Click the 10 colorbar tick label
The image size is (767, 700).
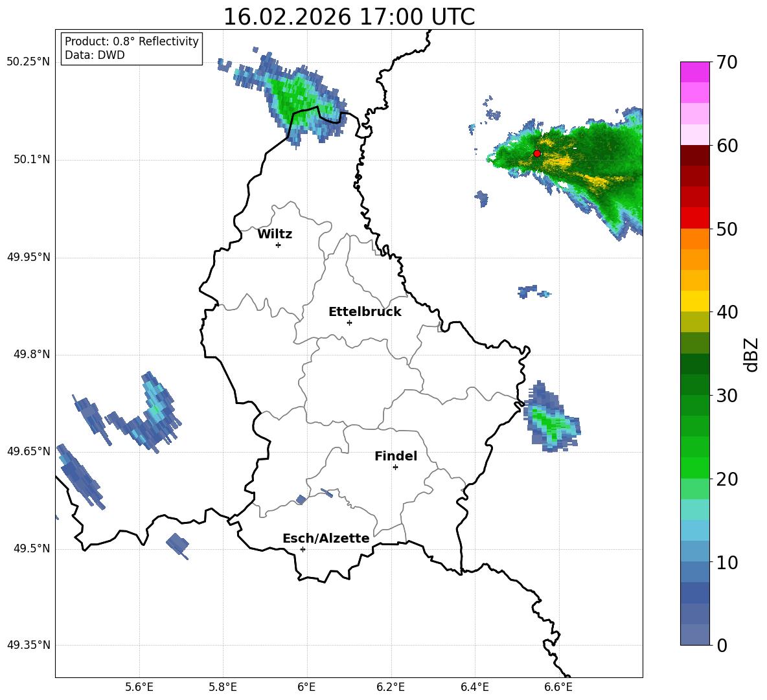pos(727,562)
